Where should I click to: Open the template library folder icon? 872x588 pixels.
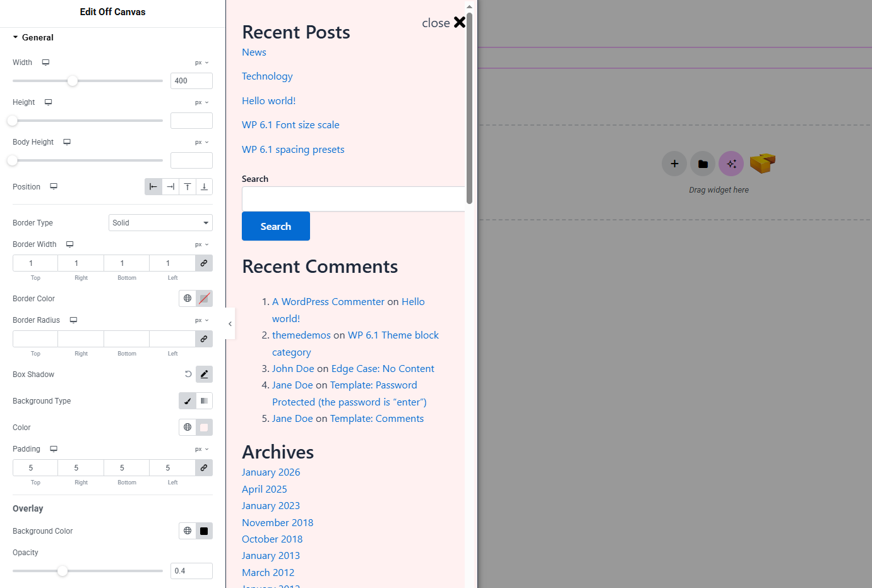click(x=703, y=164)
